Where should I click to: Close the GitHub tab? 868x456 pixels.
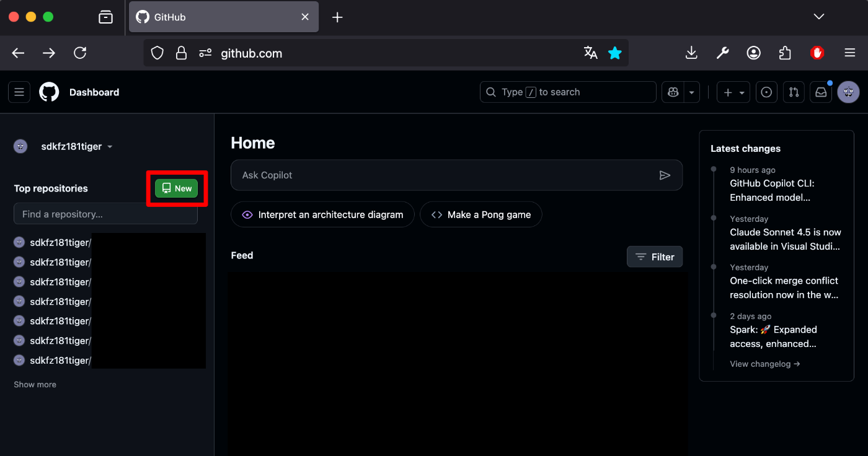[x=305, y=17]
